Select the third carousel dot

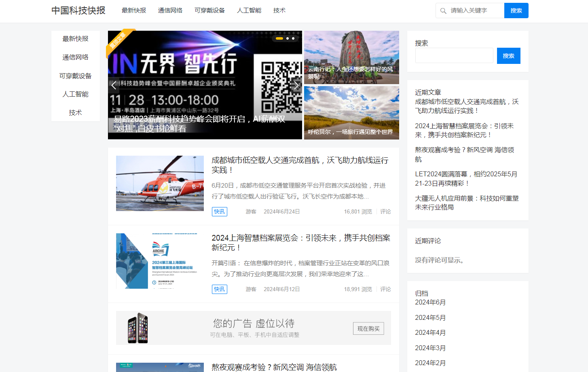point(293,38)
